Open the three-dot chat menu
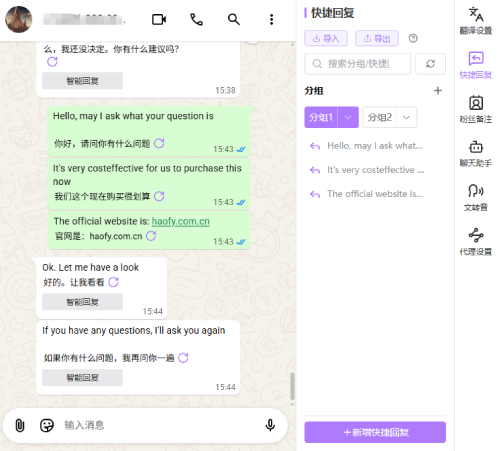This screenshot has width=497, height=451. pos(271,19)
